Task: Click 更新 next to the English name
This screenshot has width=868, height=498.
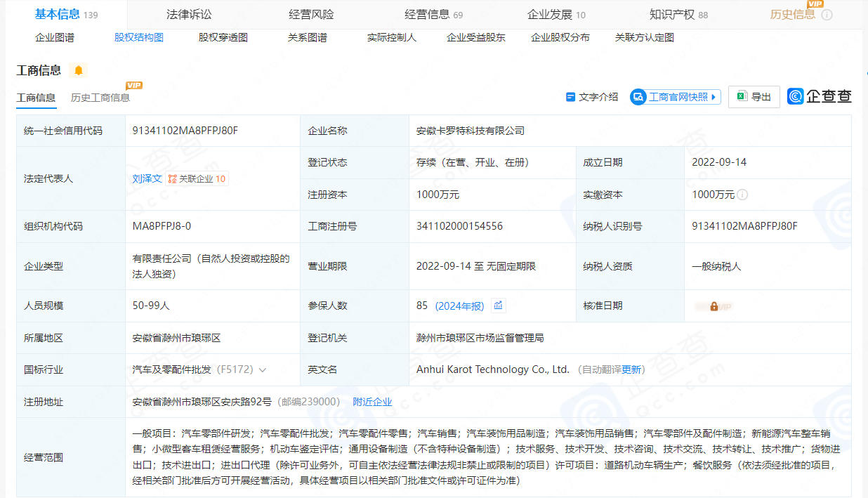Action: point(631,369)
